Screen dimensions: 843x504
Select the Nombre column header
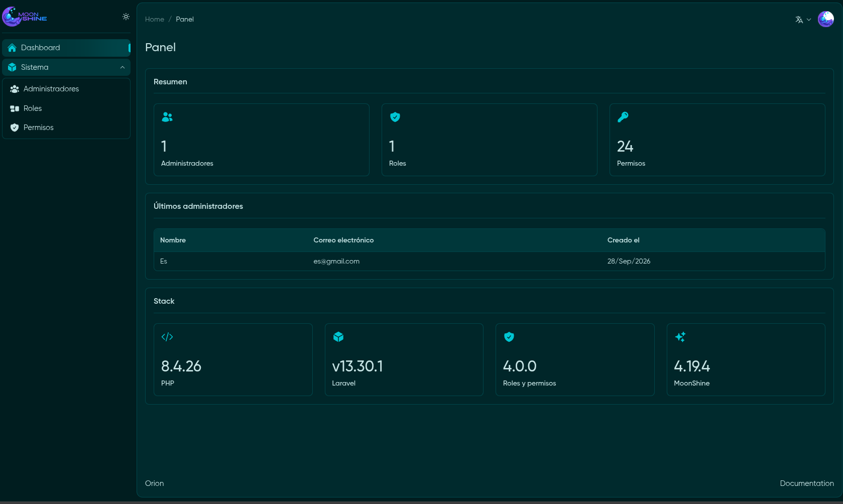173,240
